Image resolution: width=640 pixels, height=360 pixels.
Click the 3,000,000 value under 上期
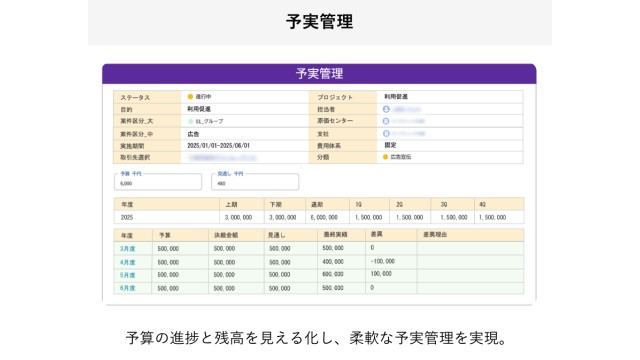coord(238,218)
